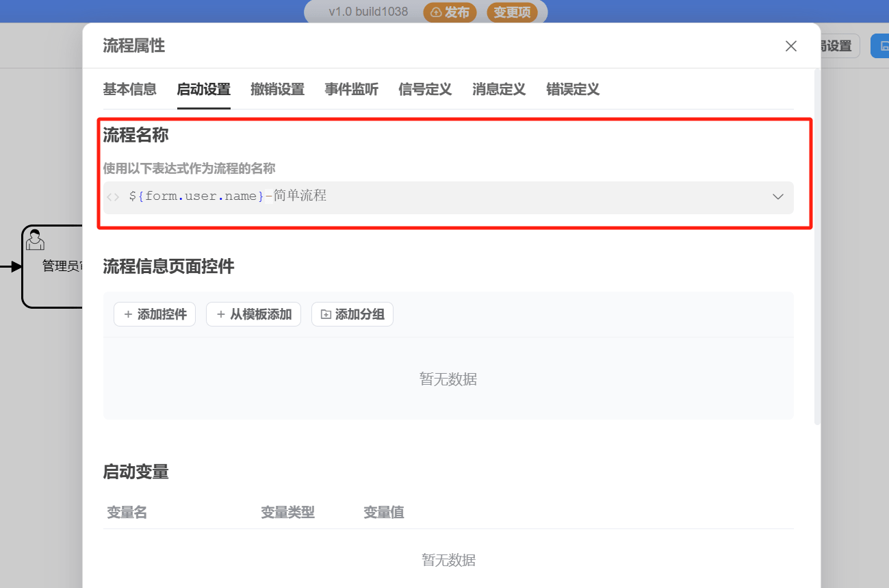This screenshot has height=588, width=889.
Task: Go to the 事件监听 tab
Action: point(351,89)
